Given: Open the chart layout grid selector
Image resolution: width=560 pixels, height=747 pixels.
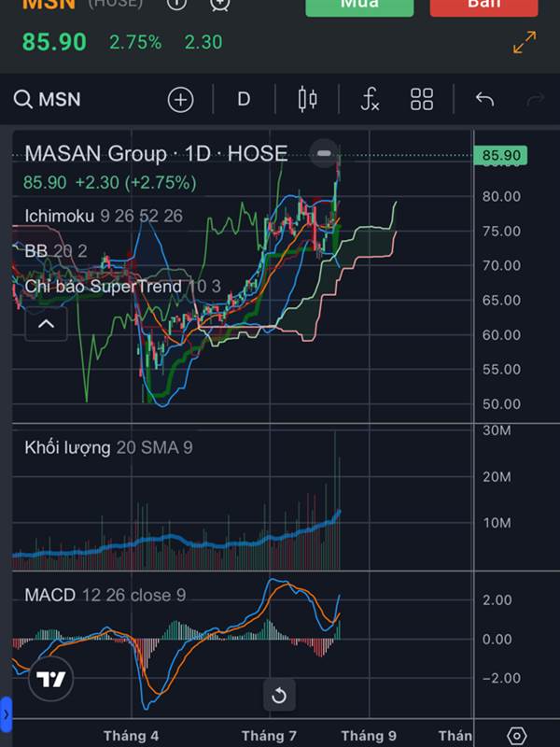Looking at the screenshot, I should point(422,100).
